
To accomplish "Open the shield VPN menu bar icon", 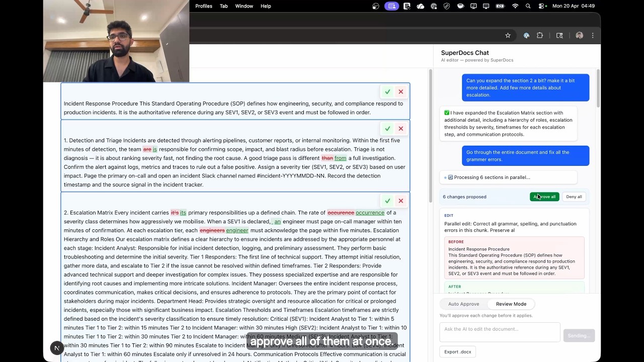I will (x=447, y=6).
